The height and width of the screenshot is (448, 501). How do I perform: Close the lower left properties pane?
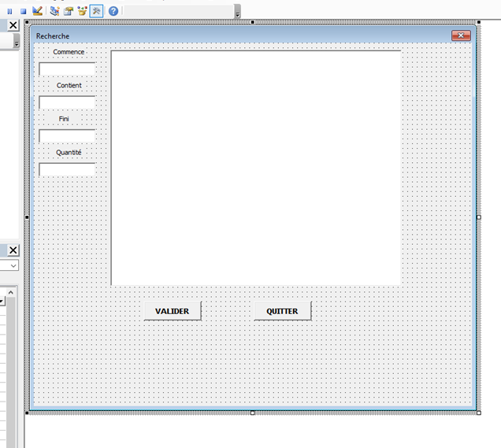coord(13,250)
